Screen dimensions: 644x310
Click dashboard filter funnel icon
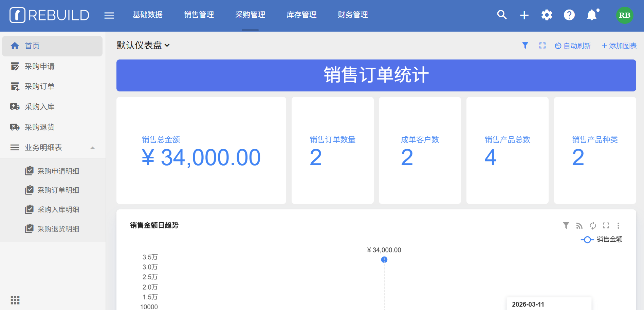525,46
